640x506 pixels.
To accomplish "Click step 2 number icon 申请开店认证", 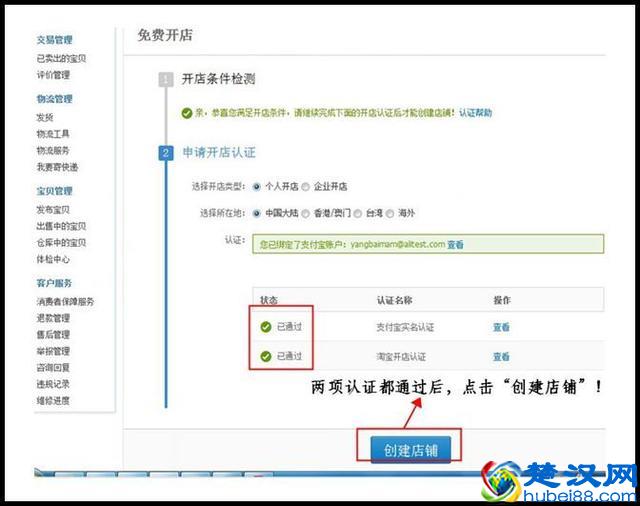I will click(x=166, y=153).
